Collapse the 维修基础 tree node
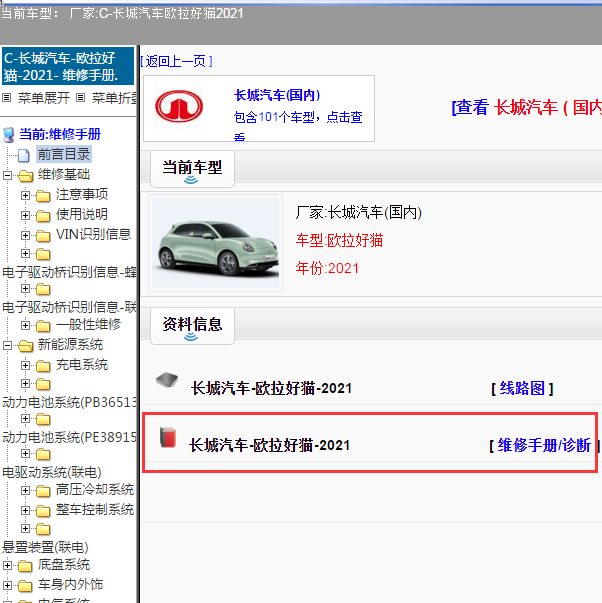This screenshot has width=602, height=603. click(x=7, y=175)
